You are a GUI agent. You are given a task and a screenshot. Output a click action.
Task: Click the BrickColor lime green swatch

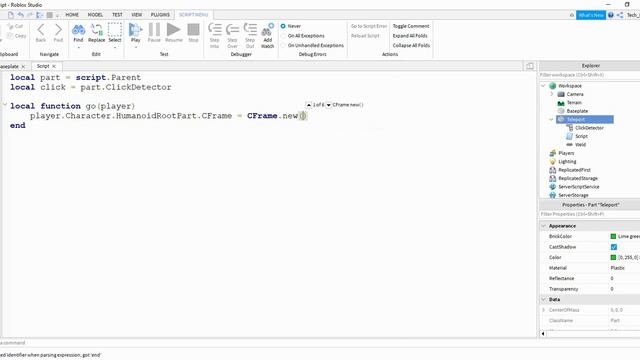(x=613, y=236)
